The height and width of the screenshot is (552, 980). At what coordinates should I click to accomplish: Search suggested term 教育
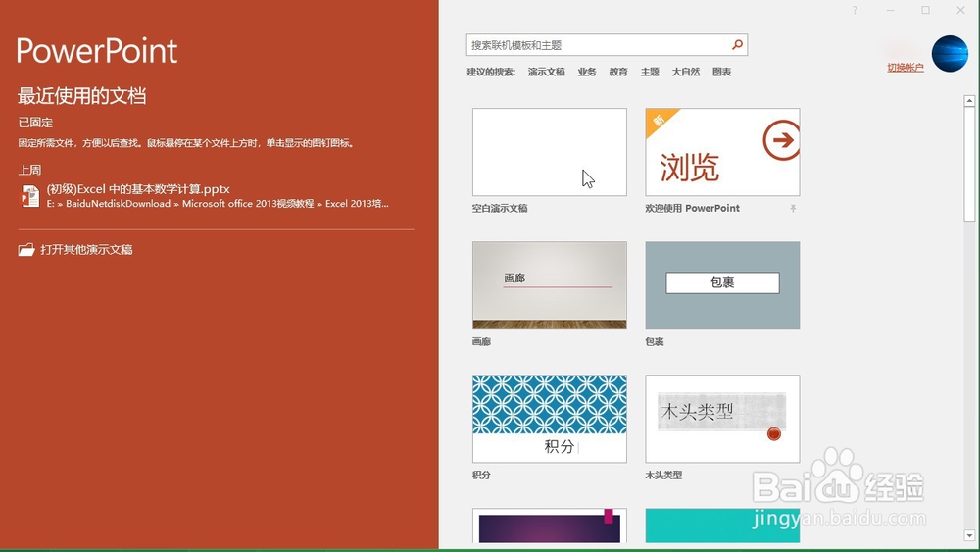tap(618, 72)
